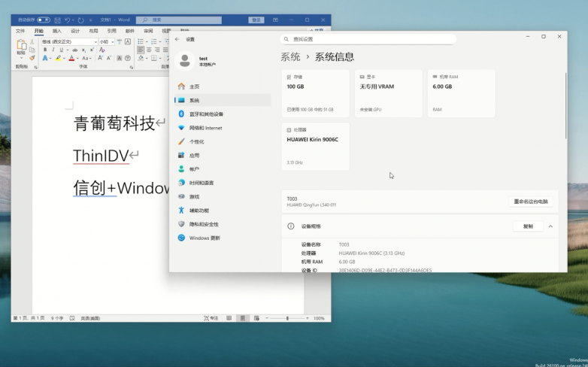
Task: Open Network & Internet in Settings
Action: coord(223,128)
